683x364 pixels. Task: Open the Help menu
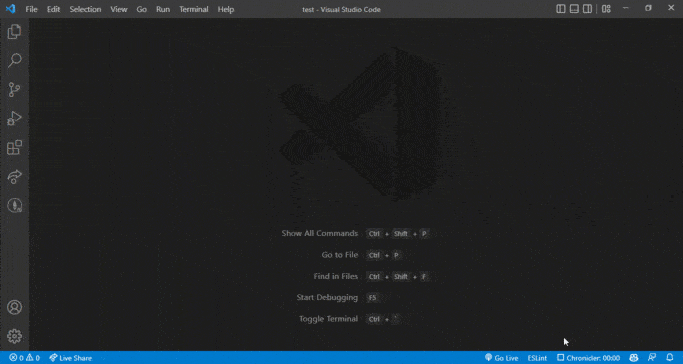[226, 9]
